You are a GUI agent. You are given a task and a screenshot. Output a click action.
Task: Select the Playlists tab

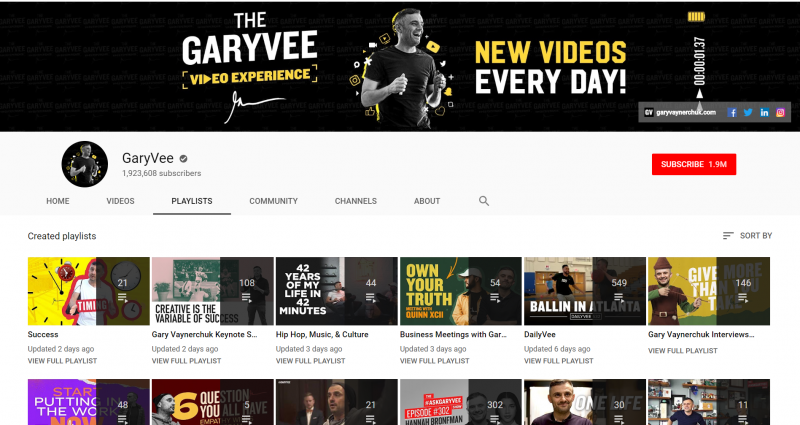tap(192, 201)
